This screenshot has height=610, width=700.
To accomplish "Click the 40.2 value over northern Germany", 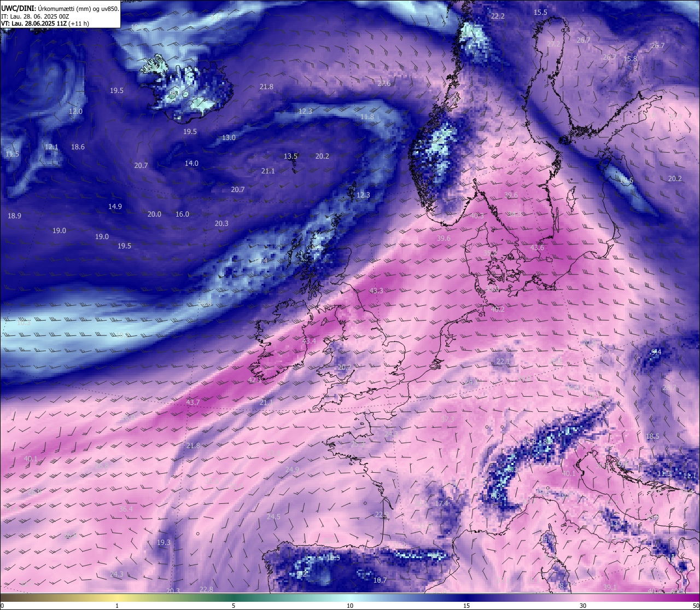I will (x=498, y=309).
